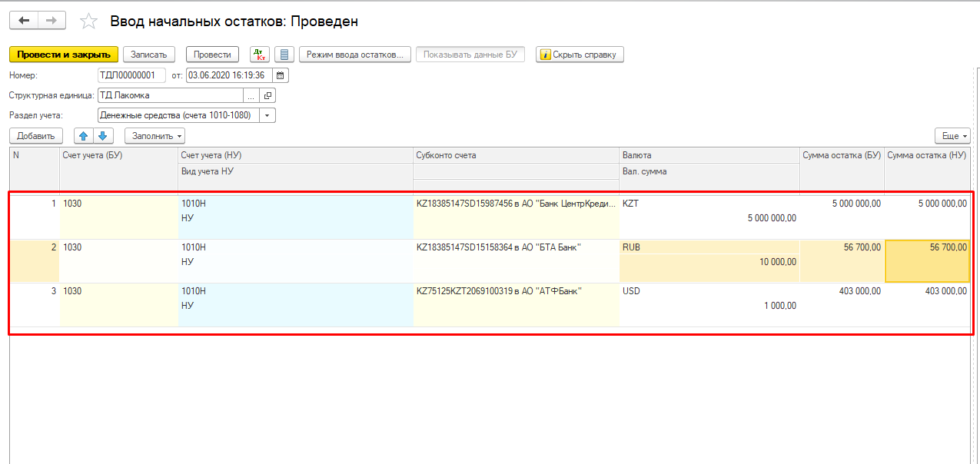Open selection list for Структурная единица (ellipsis)
Viewport: 980px width, 464px height.
coord(251,96)
